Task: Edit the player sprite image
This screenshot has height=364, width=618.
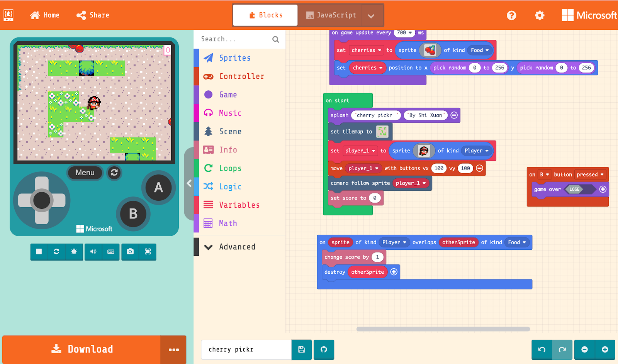Action: 424,151
